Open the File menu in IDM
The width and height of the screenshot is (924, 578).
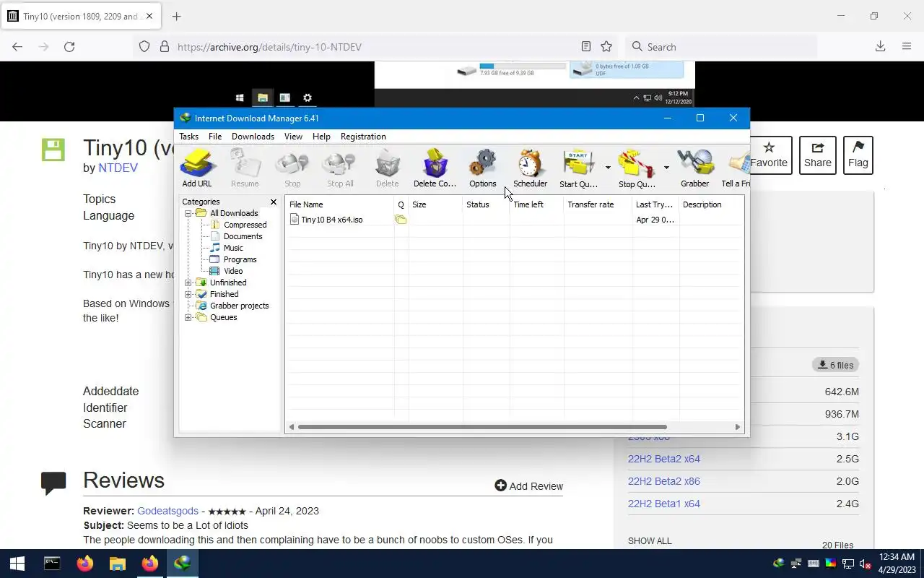click(215, 137)
